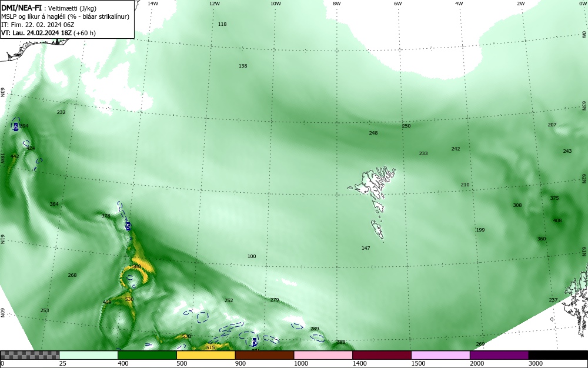The image size is (588, 368).
Task: Click the CAPE value 242
Action: [x=455, y=149]
